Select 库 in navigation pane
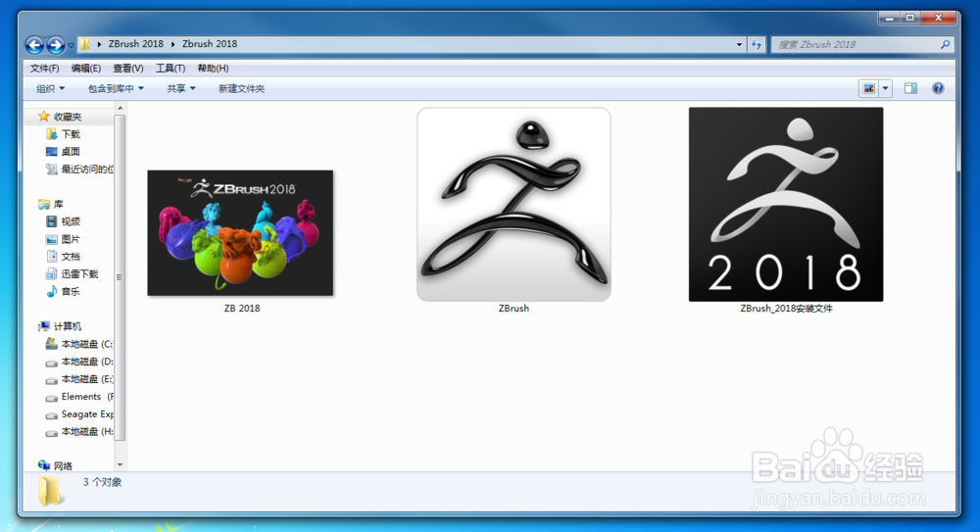Image resolution: width=980 pixels, height=532 pixels. 58,205
